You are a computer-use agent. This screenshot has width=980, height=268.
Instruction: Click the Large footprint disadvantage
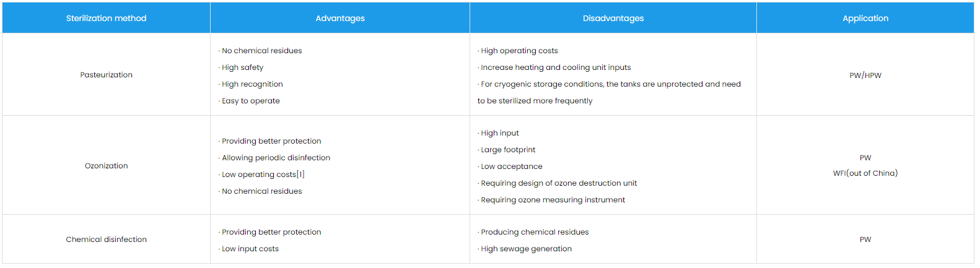click(508, 150)
